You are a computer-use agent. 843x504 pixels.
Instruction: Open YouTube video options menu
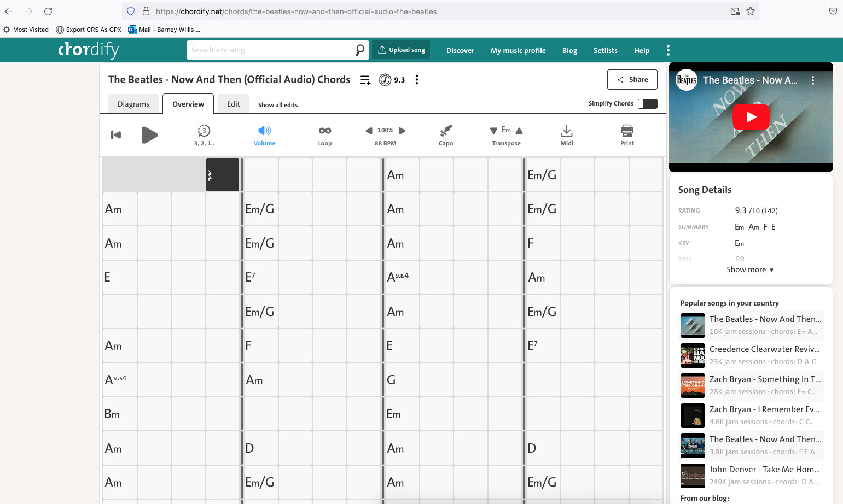pos(813,80)
